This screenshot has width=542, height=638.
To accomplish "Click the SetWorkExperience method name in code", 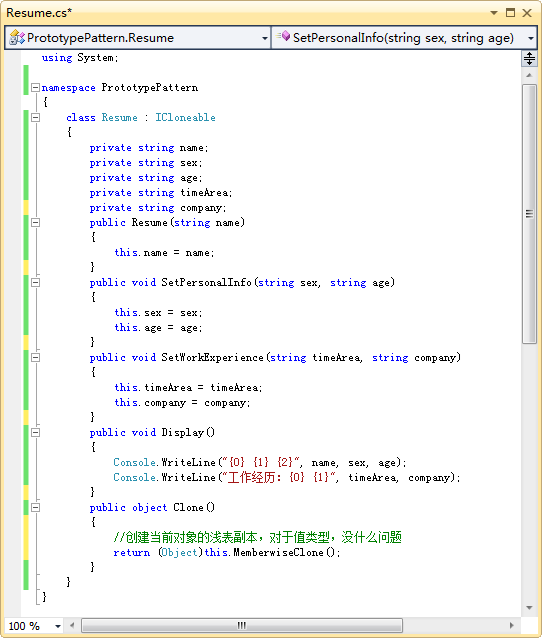I will 212,358.
